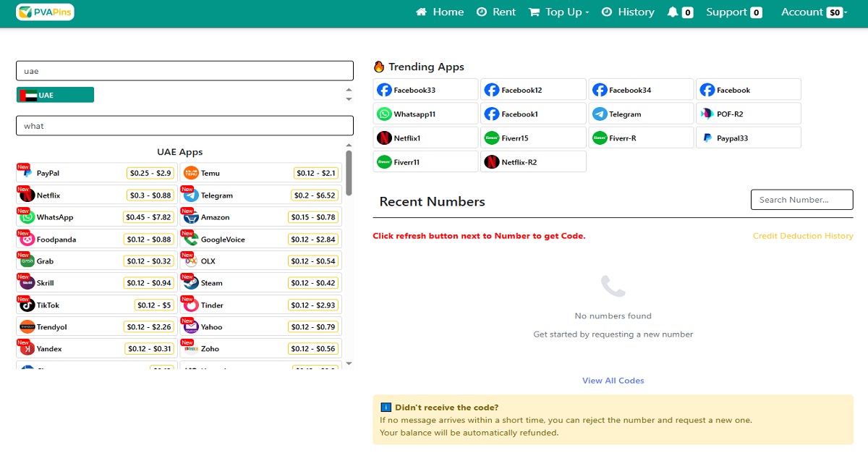
Task: Click the Netflix price $0.3 - $0.88
Action: coord(150,195)
